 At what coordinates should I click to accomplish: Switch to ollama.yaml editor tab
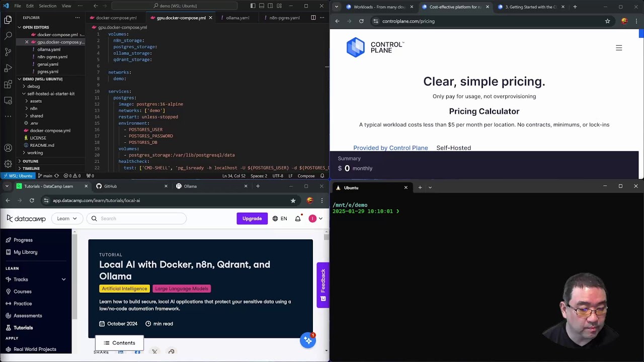click(x=237, y=18)
